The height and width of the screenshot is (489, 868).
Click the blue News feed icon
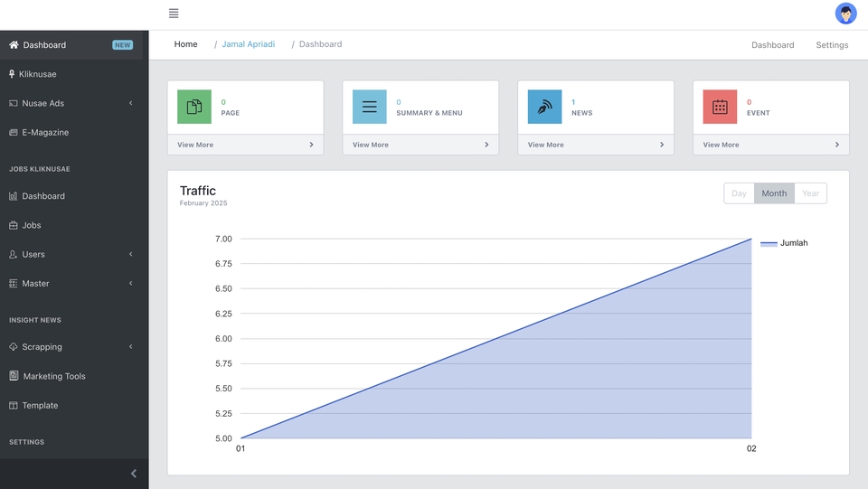(544, 107)
